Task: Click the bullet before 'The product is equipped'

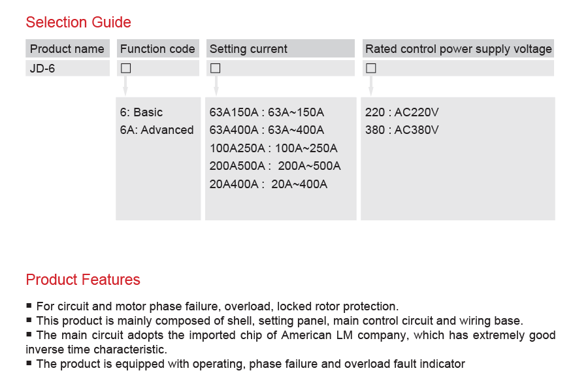Action: (x=29, y=363)
